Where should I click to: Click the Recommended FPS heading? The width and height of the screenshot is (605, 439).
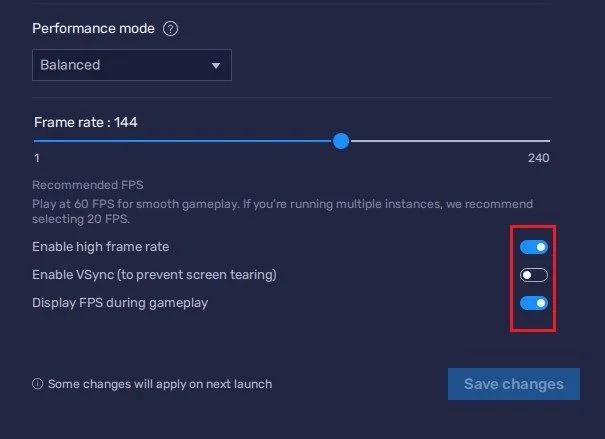pyautogui.click(x=88, y=185)
